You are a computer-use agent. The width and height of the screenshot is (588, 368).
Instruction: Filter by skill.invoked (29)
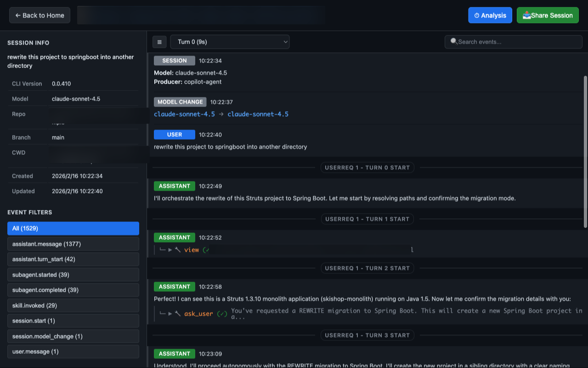coord(73,306)
